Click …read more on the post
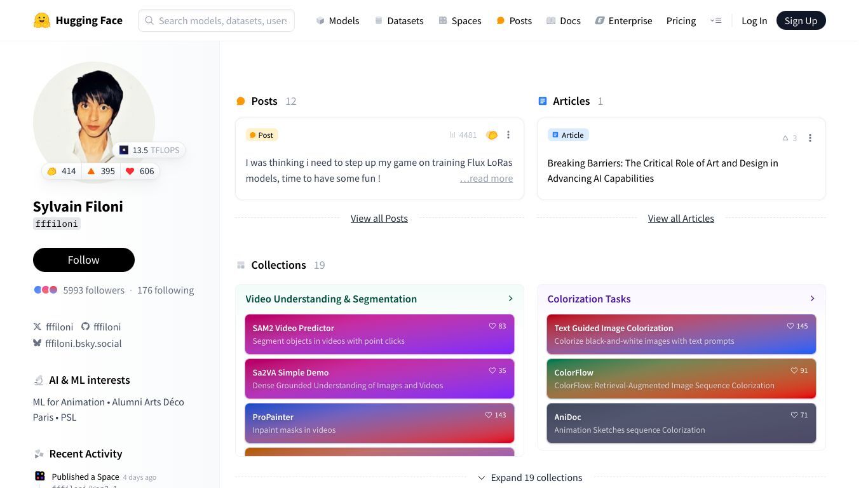The image size is (868, 488). click(486, 178)
